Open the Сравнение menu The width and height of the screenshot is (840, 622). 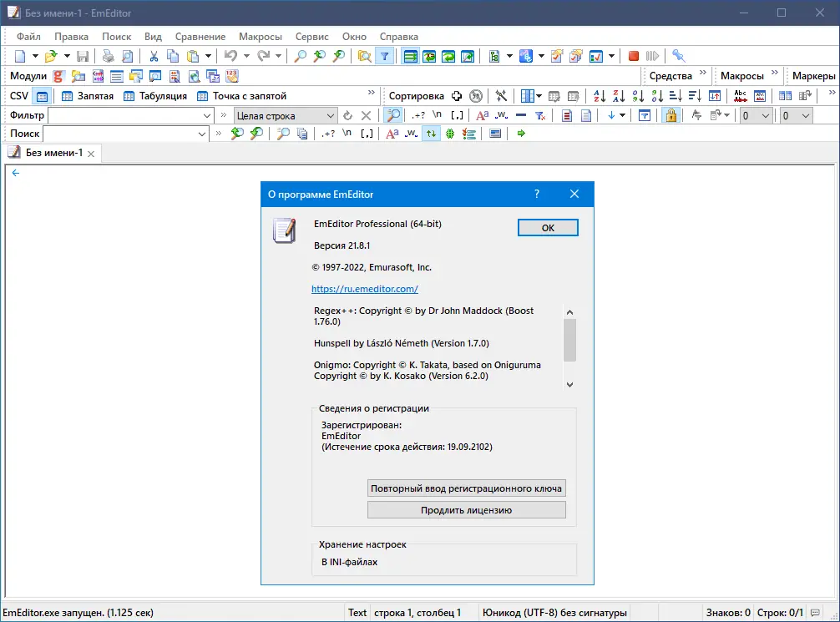pyautogui.click(x=200, y=37)
